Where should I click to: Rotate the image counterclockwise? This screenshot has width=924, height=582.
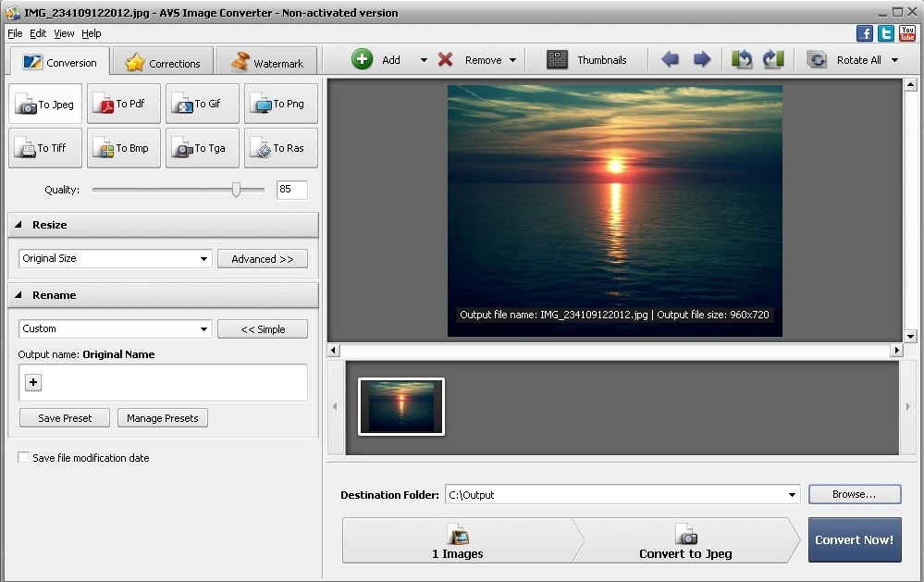coord(741,58)
